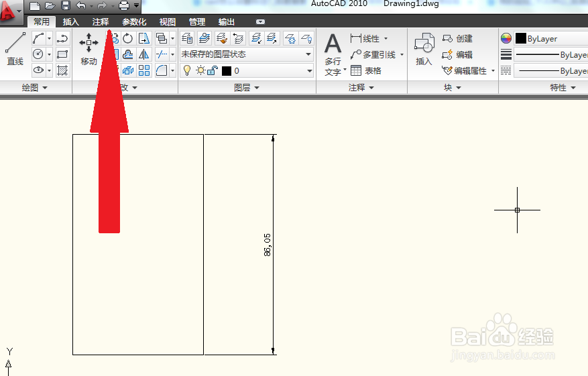
Task: Click the Table (表格) button
Action: 366,70
